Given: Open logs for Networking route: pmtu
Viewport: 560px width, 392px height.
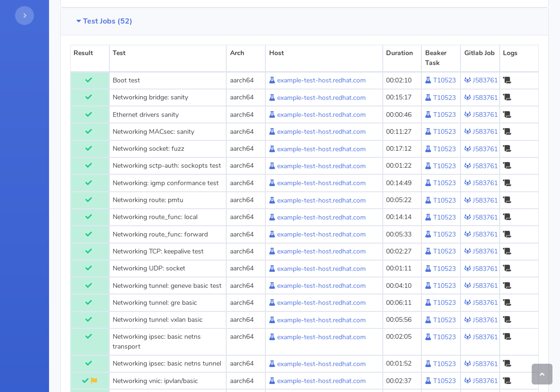Looking at the screenshot, I should coord(507,200).
